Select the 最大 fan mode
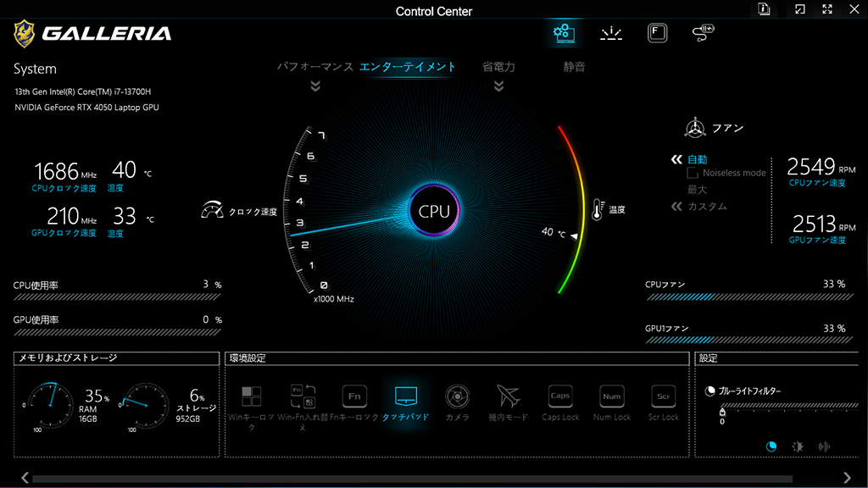The height and width of the screenshot is (488, 868). (x=697, y=189)
